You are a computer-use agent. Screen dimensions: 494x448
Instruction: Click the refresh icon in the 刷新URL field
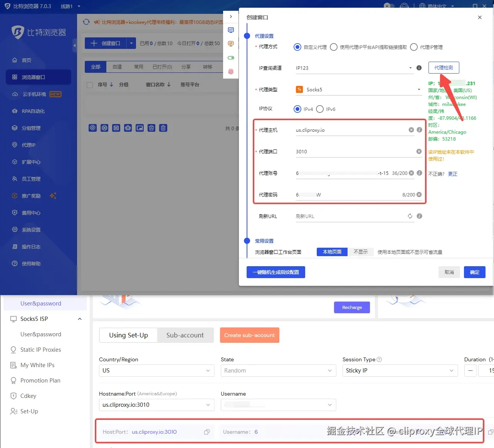(x=410, y=216)
